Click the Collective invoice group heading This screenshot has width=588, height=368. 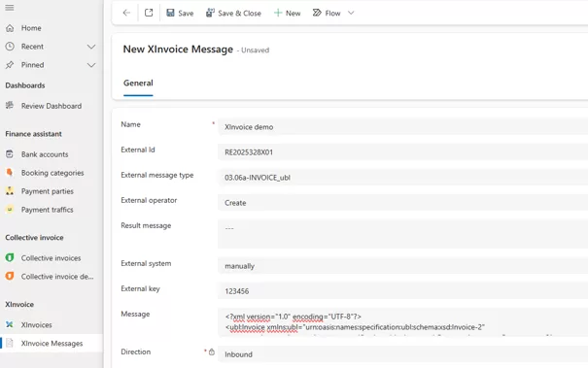(x=34, y=238)
